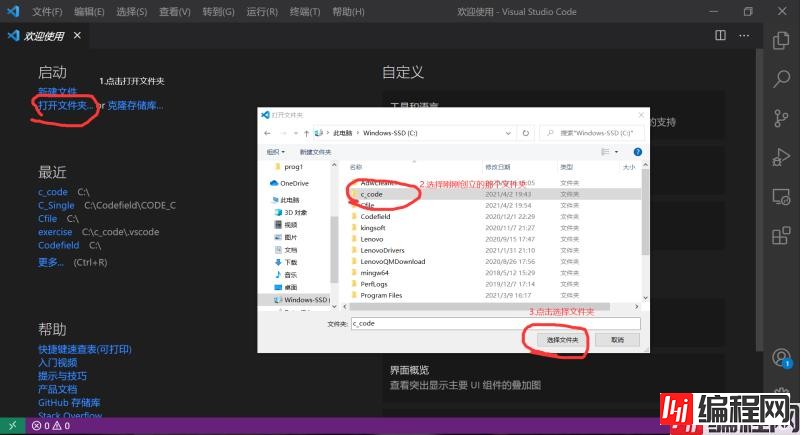Open recent item C_Single
800x435 pixels.
click(x=56, y=206)
